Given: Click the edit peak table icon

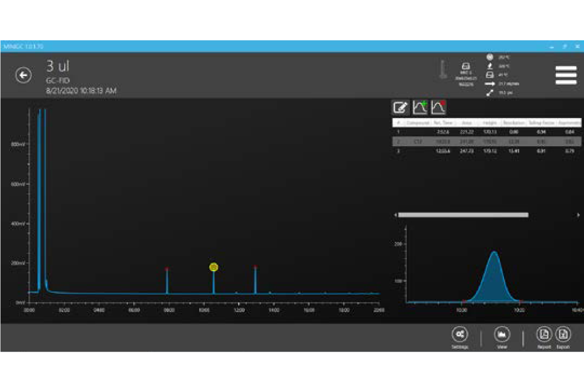Looking at the screenshot, I should 400,107.
